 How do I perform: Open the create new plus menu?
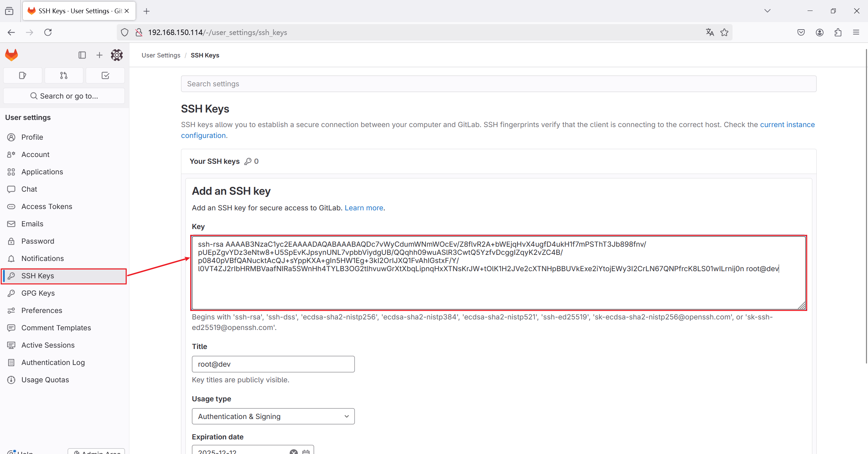(99, 55)
